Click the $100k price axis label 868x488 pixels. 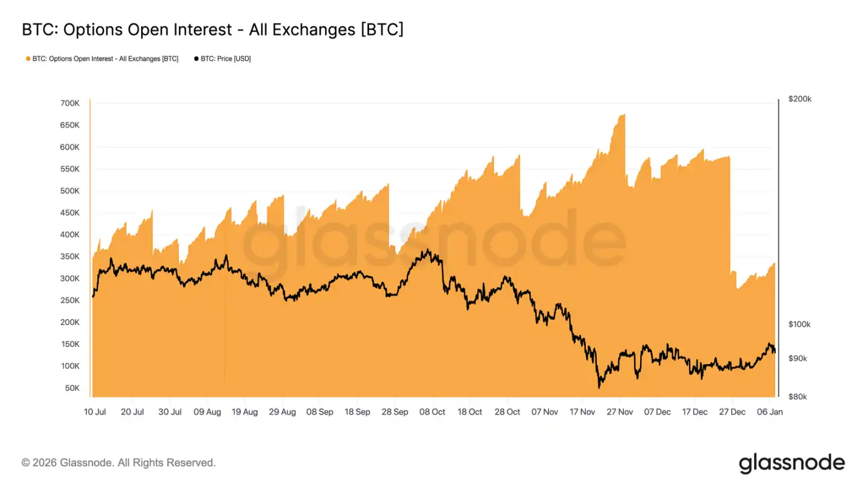800,325
